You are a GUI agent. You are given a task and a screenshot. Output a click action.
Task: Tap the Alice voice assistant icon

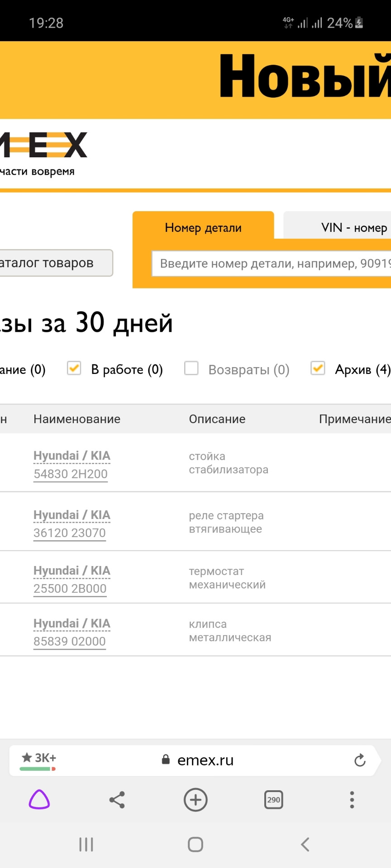click(x=39, y=799)
